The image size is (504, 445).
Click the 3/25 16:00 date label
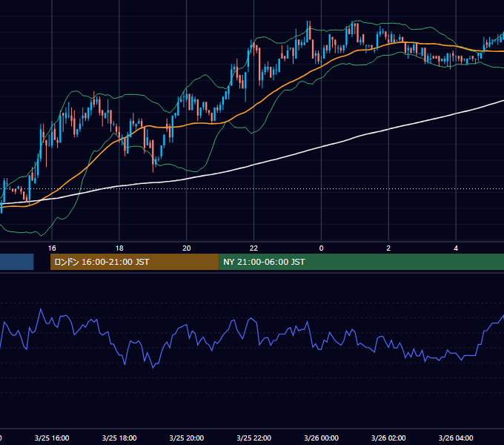tap(52, 438)
